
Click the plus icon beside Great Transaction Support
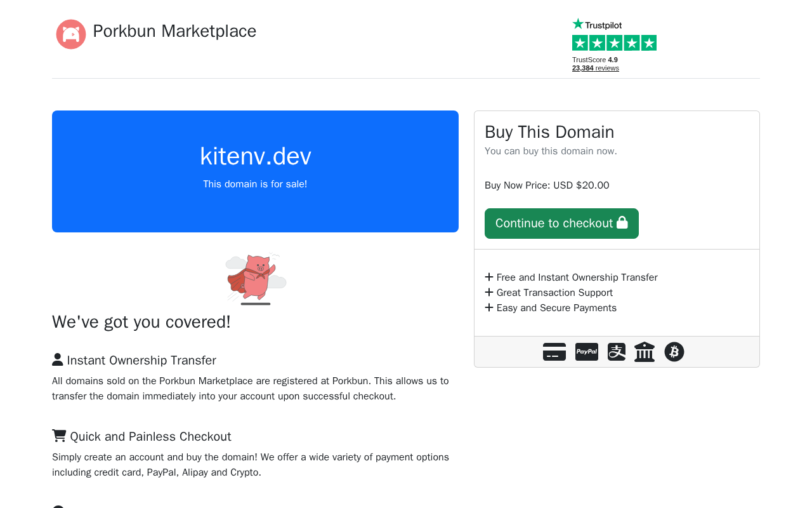point(489,292)
